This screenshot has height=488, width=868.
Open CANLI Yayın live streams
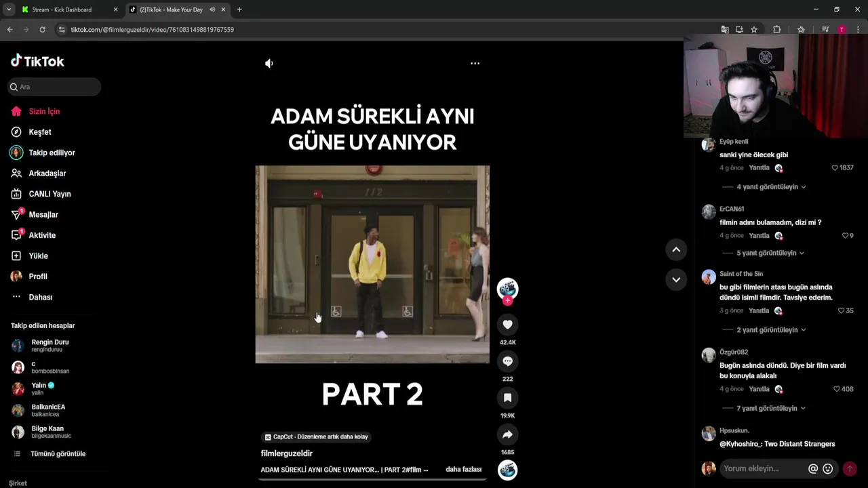41,194
